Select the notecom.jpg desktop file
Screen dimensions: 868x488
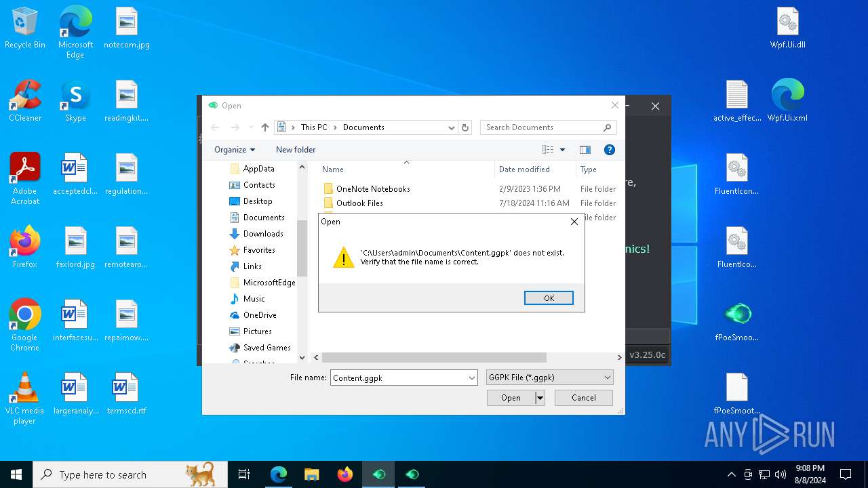(127, 28)
